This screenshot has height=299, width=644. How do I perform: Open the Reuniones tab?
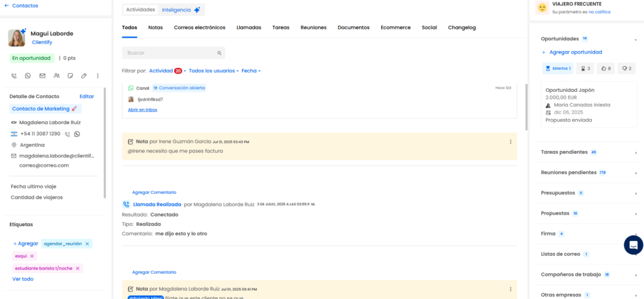[x=313, y=28]
